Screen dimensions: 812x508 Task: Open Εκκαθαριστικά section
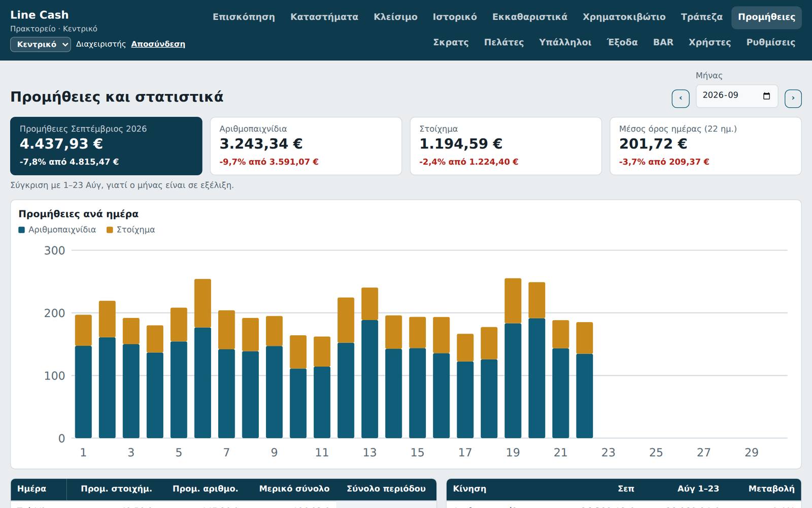click(530, 17)
